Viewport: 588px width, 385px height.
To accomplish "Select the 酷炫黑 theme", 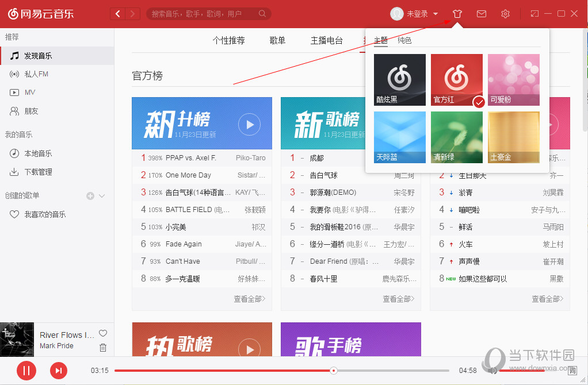I will (x=400, y=80).
